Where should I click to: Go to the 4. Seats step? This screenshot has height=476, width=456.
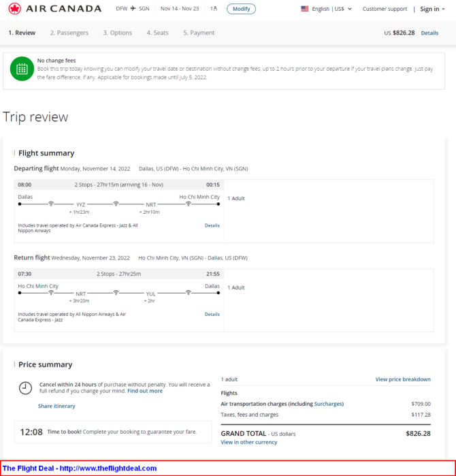point(157,33)
